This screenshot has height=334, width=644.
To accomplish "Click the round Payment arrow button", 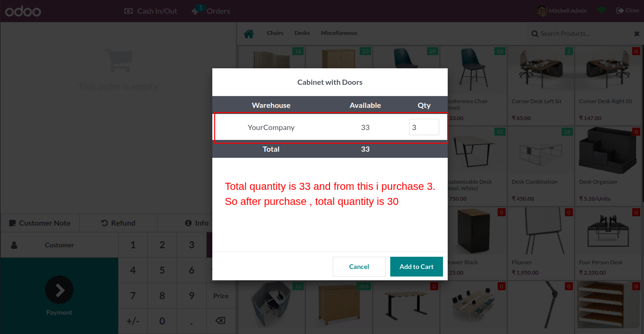I will tap(59, 290).
